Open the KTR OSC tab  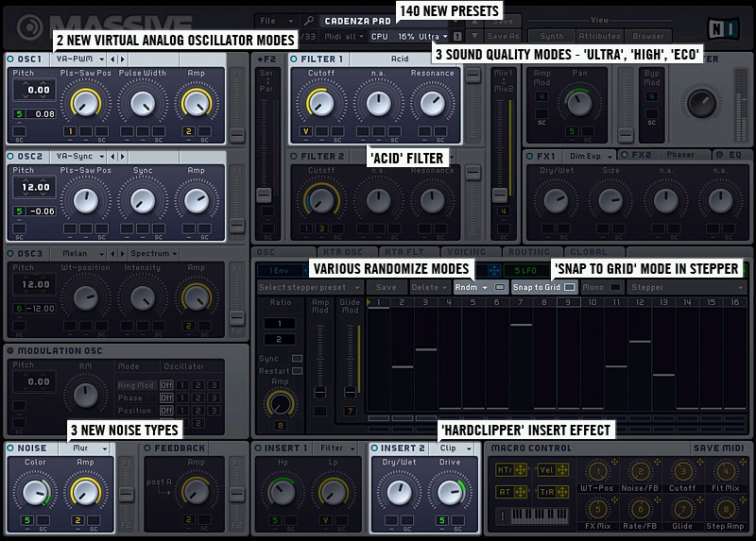coord(346,252)
